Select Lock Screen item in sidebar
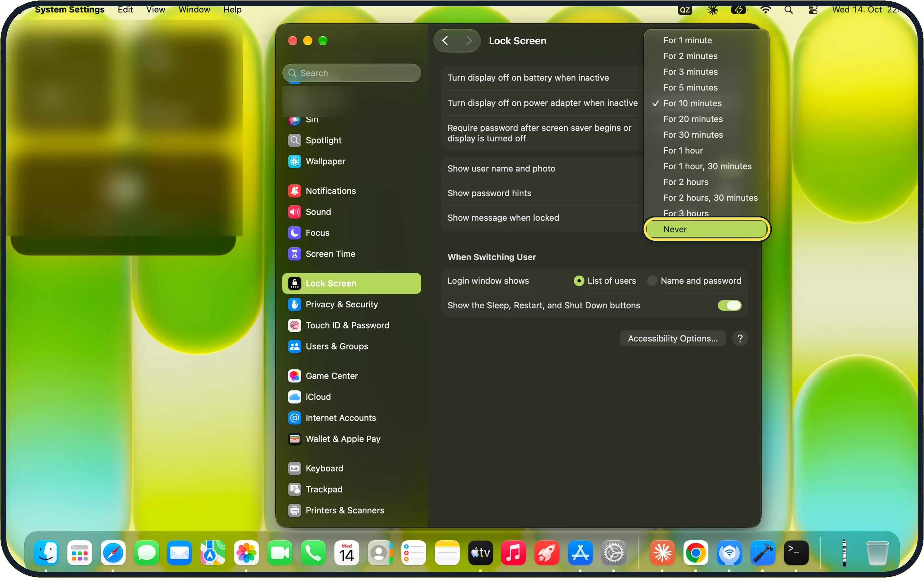 [x=351, y=283]
